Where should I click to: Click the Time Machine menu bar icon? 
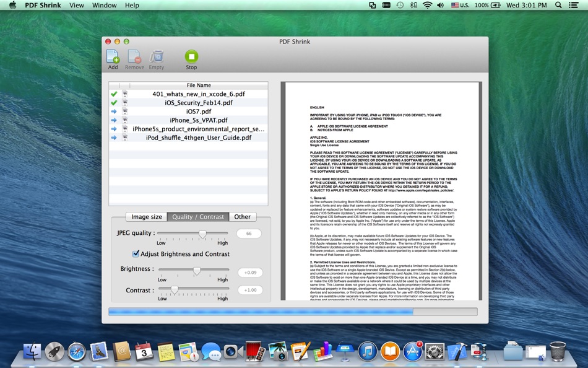tap(400, 5)
